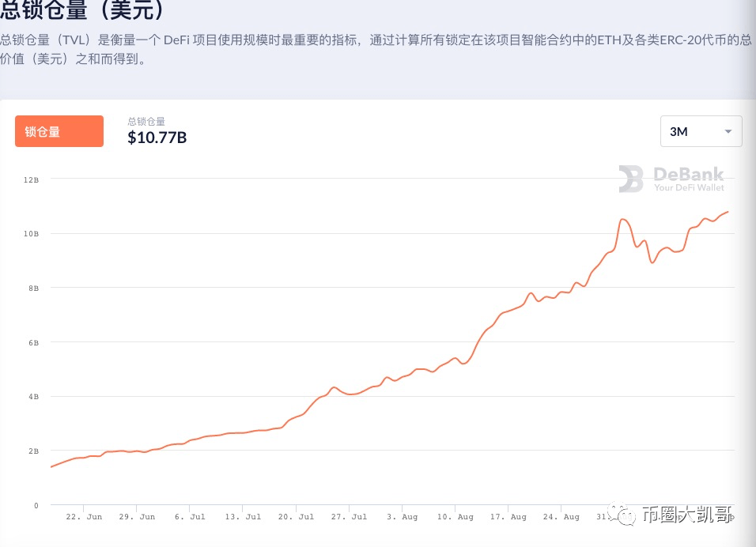Screen dimensions: 756x547
Task: Click the dropdown arrow beside 3M
Action: point(728,131)
